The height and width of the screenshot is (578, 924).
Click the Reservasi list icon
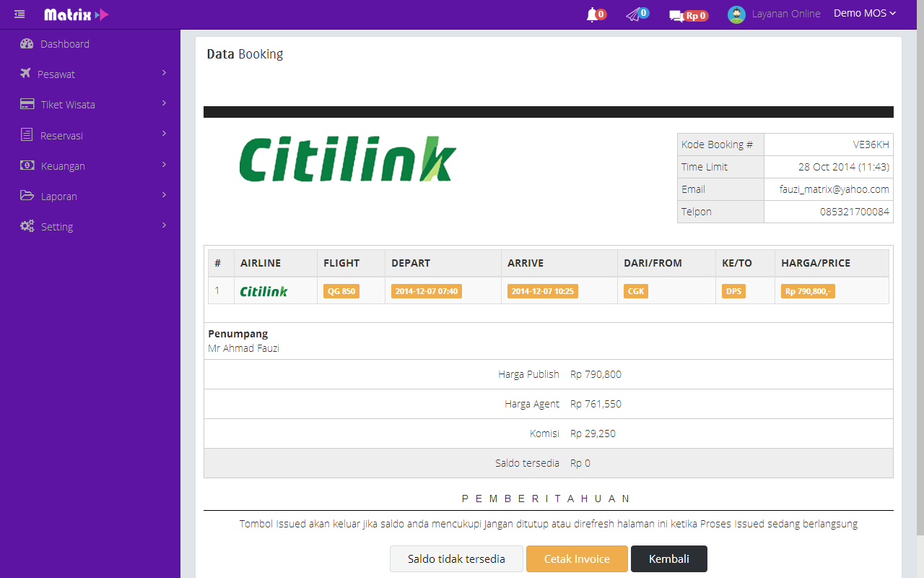tap(27, 135)
